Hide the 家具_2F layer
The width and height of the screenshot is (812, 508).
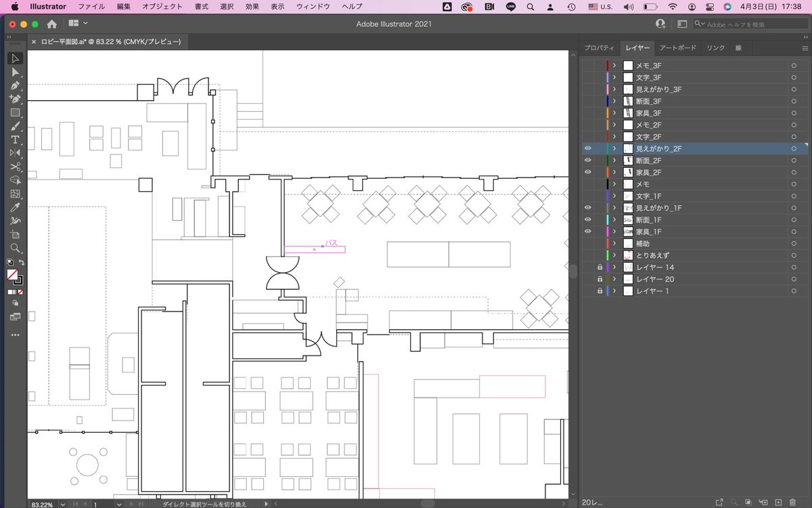tap(587, 172)
